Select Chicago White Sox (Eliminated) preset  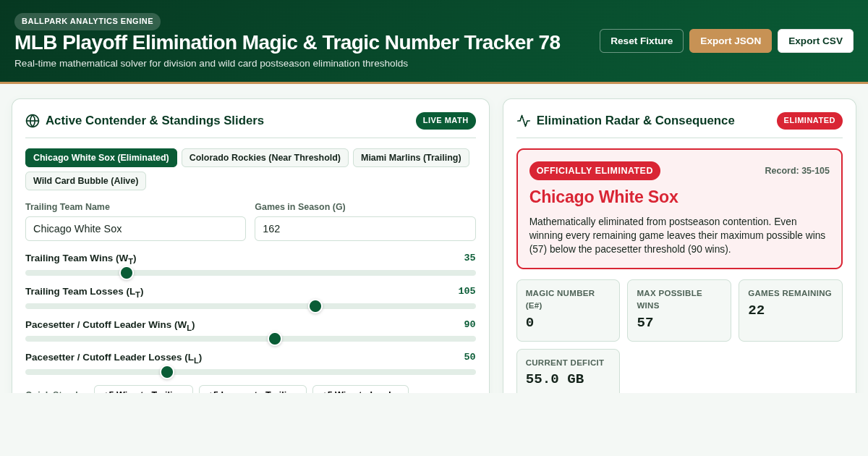pyautogui.click(x=101, y=158)
